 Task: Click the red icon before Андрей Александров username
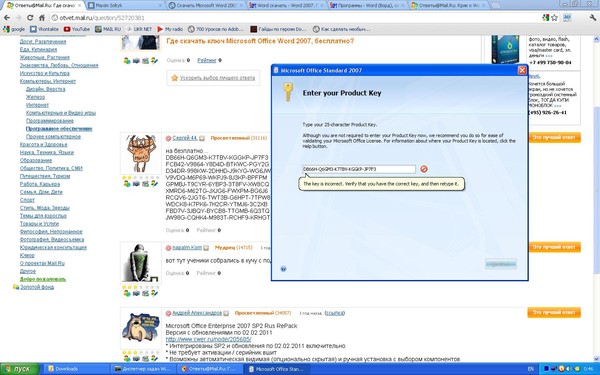[x=168, y=313]
